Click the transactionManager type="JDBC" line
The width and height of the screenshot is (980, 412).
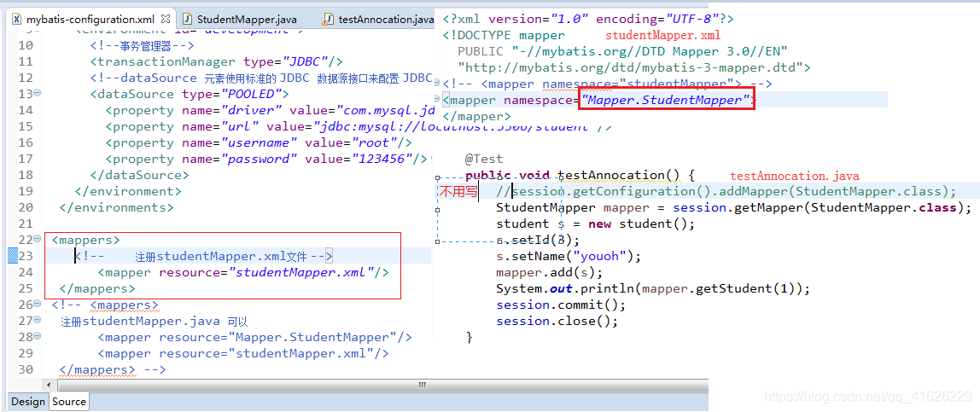click(216, 61)
